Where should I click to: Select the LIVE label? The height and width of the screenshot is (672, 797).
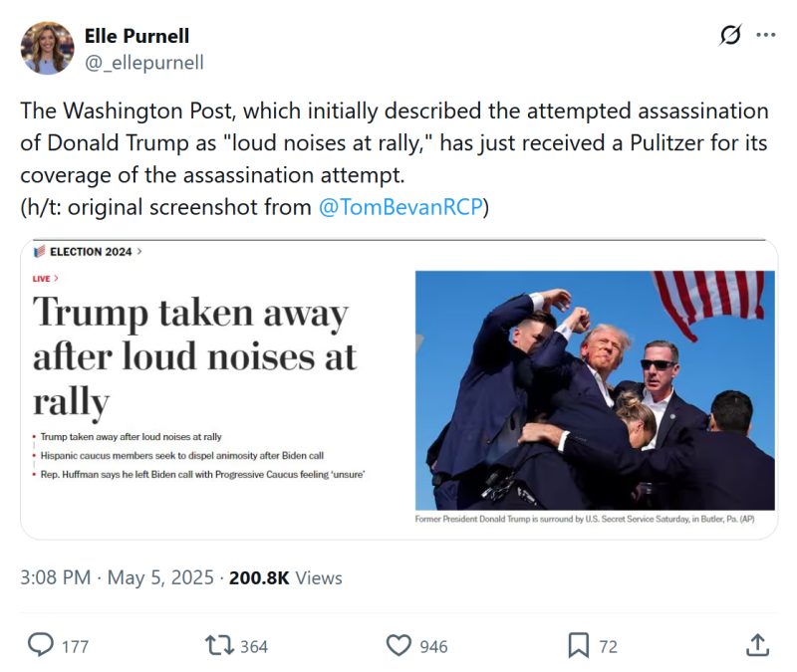tap(42, 279)
